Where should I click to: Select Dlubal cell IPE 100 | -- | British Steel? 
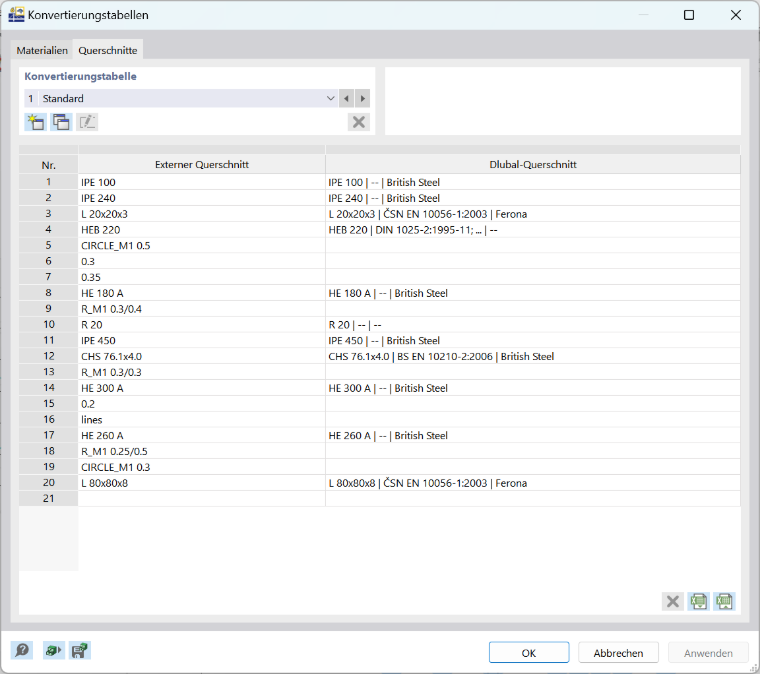[533, 182]
